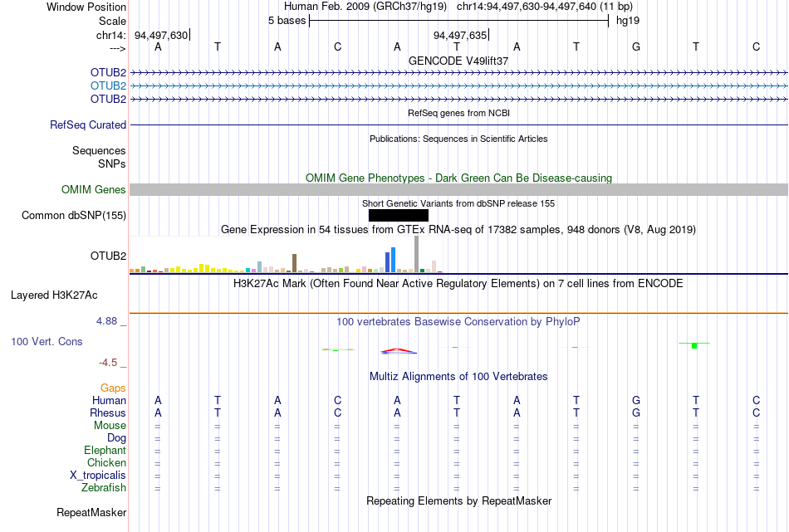Image resolution: width=789 pixels, height=532 pixels.
Task: Open 'Repeating Elements by RepeatMasker' track title
Action: (458, 501)
